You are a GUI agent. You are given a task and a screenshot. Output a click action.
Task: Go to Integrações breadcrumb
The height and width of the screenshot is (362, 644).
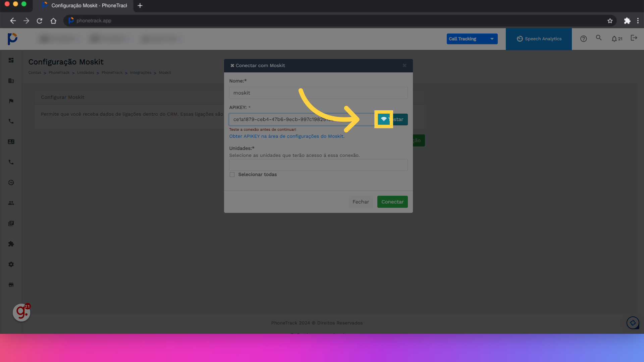coord(141,73)
